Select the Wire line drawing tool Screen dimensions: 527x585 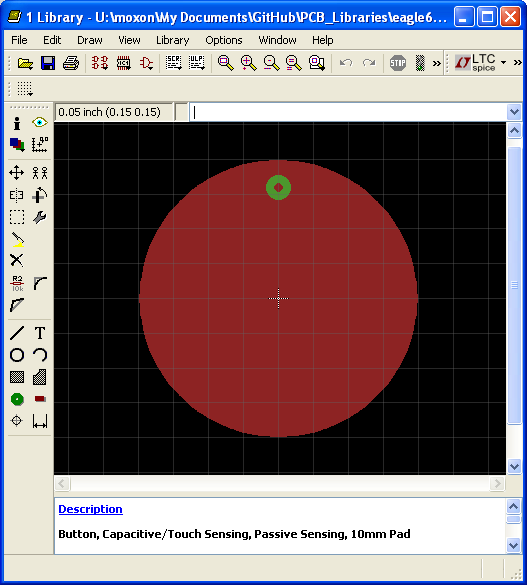tap(17, 333)
